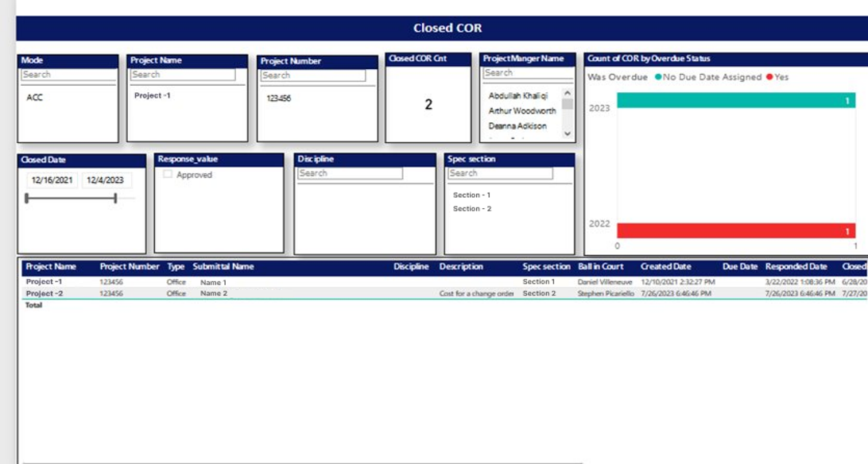Click the teal 'No Due Date Assigned' legend marker
This screenshot has height=464, width=868.
[x=657, y=77]
